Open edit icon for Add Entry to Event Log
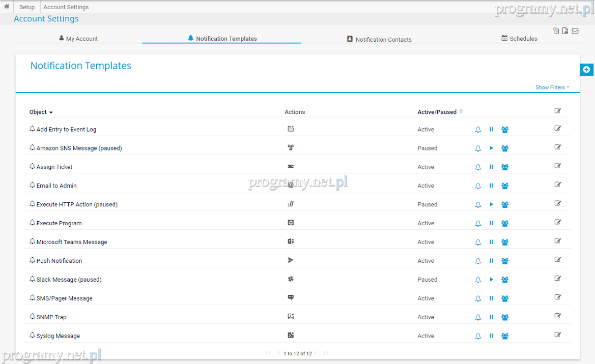This screenshot has height=364, width=595. pos(558,129)
